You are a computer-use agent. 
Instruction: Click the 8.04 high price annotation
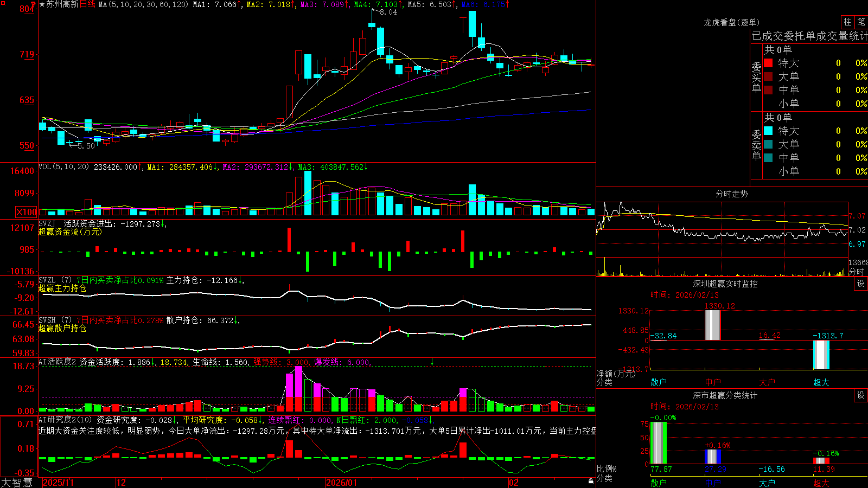(x=388, y=12)
